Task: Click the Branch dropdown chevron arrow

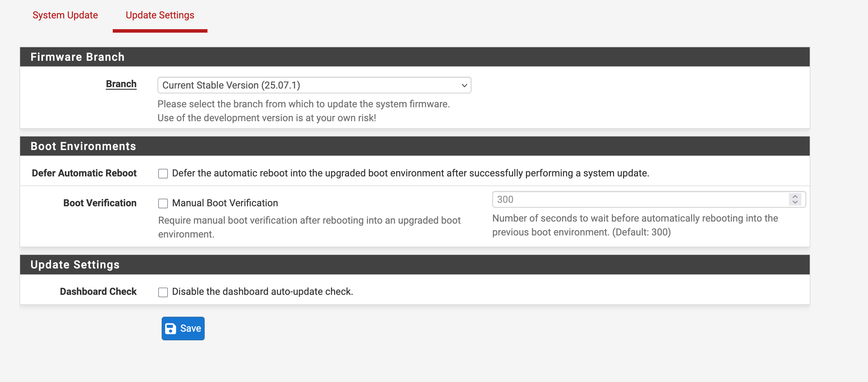Action: point(464,85)
